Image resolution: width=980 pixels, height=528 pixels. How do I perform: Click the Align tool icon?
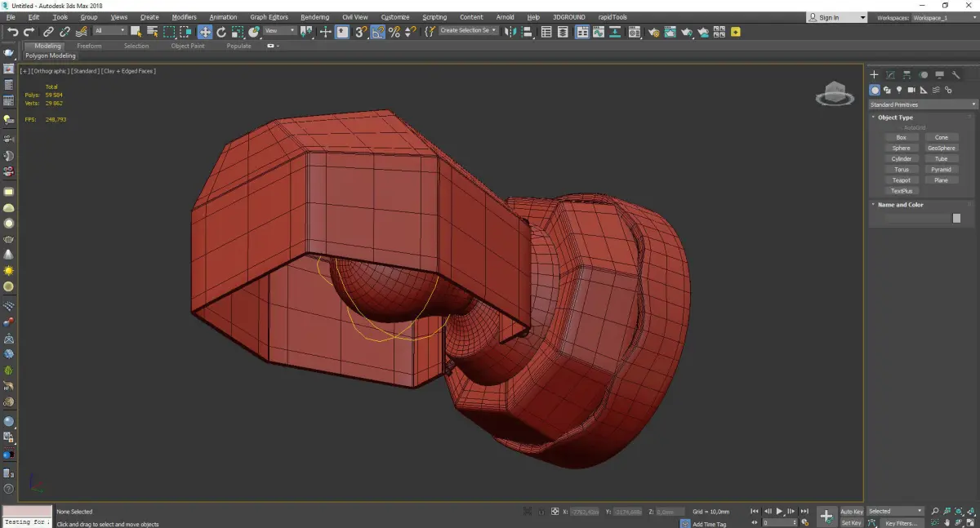click(x=527, y=32)
